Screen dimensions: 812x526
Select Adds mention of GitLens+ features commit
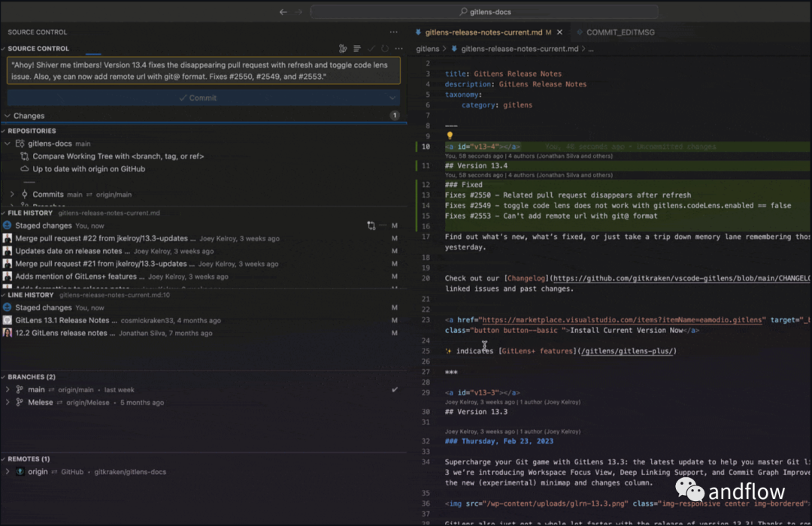coord(204,277)
